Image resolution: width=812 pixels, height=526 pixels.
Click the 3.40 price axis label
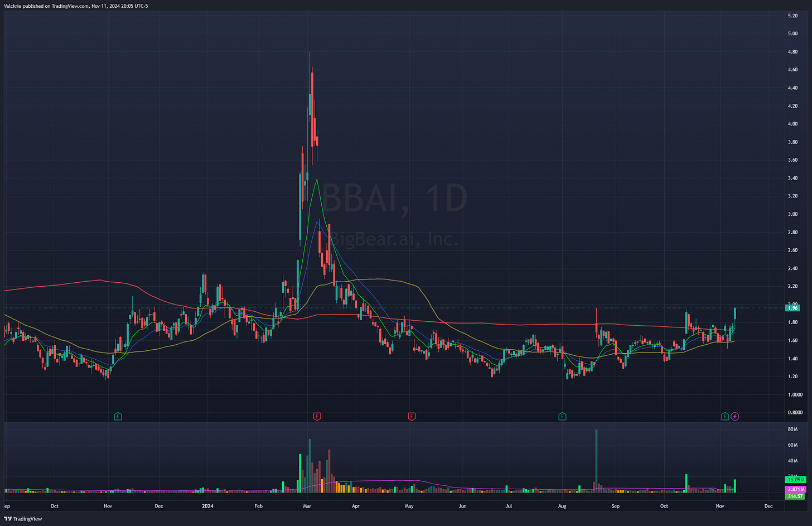(x=792, y=178)
